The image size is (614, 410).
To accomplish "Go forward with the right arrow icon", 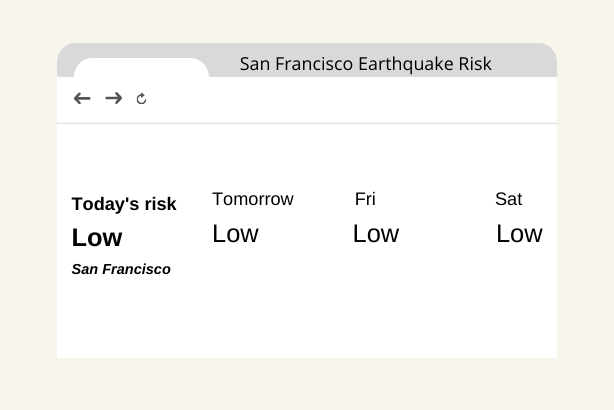I will pos(114,98).
